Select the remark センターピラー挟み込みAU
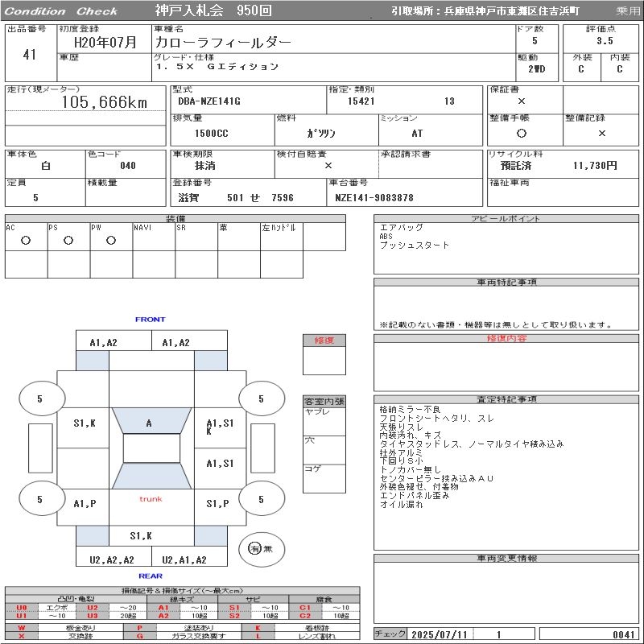This screenshot has width=644, height=644. (436, 478)
